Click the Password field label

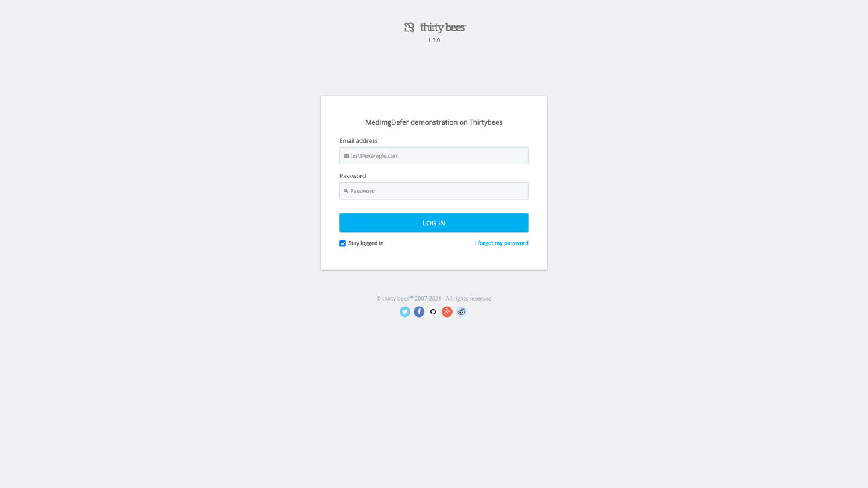[x=353, y=176]
